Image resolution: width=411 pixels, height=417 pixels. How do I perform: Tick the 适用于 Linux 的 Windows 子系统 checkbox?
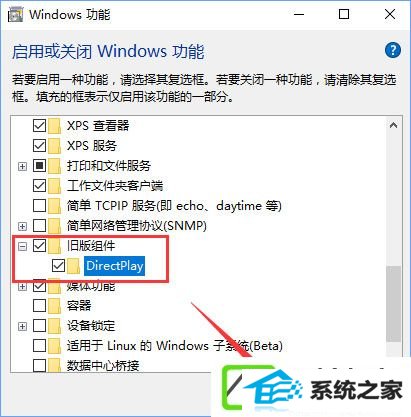39,346
